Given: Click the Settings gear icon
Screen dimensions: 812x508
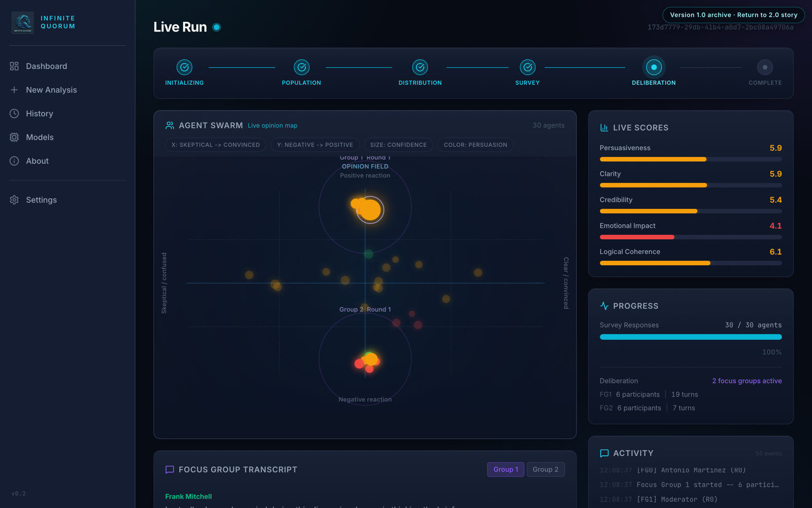Looking at the screenshot, I should tap(14, 200).
